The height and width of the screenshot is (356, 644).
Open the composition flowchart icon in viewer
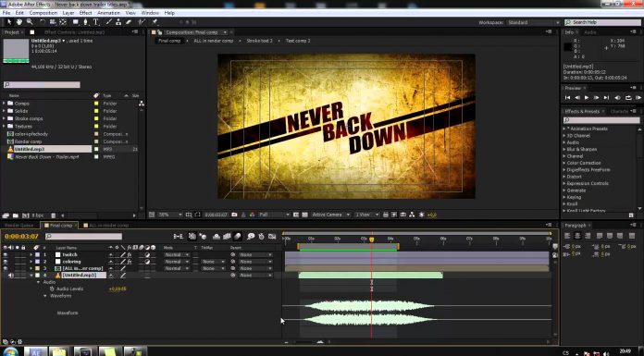(x=412, y=215)
